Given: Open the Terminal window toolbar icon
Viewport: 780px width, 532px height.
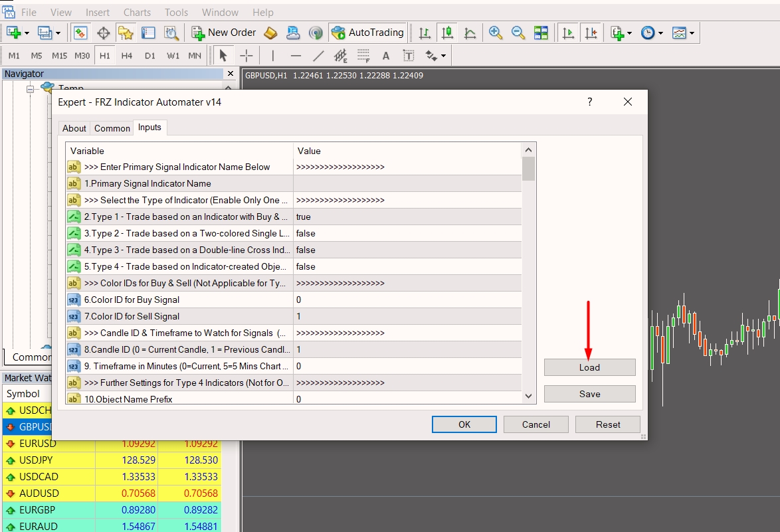Looking at the screenshot, I should (x=148, y=33).
